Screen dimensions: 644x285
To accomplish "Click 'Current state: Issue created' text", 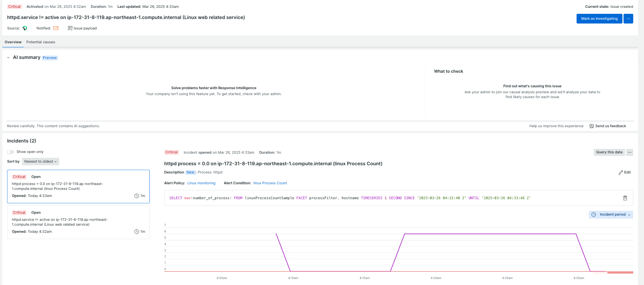I will 609,7.
